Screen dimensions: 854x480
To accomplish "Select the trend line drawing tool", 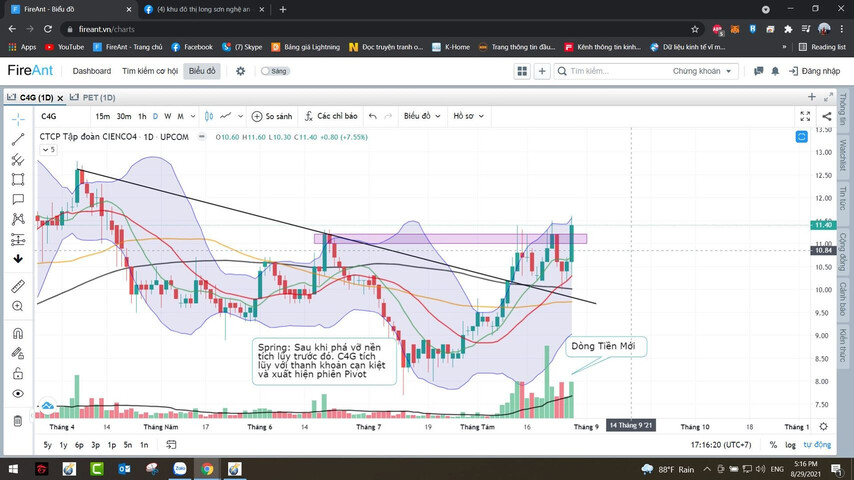I will click(18, 139).
